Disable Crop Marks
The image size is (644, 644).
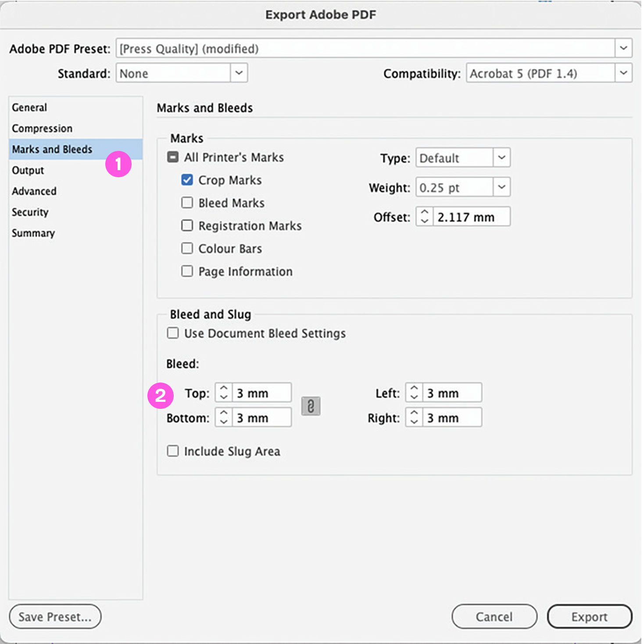pos(187,180)
